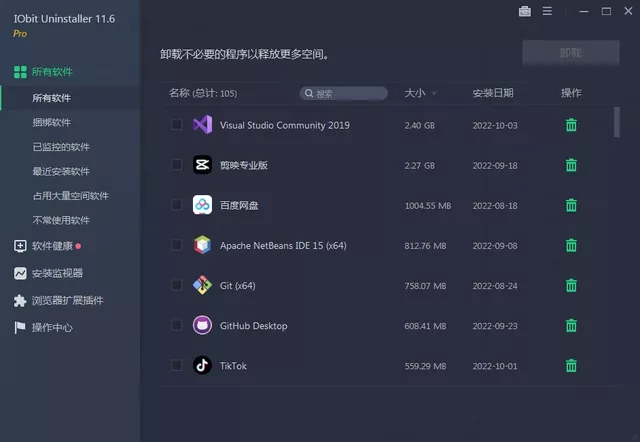Click the vertical scrollbar thumb of the software list

[617, 122]
